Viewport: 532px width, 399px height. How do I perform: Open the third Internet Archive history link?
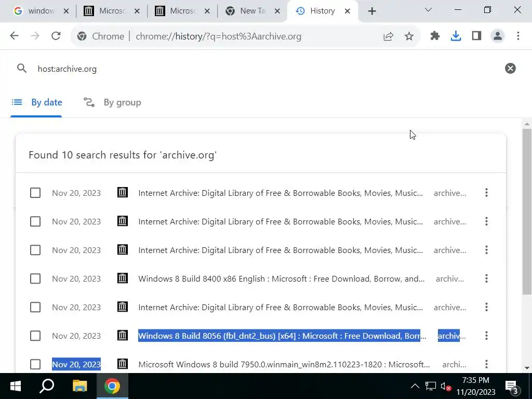tap(281, 250)
